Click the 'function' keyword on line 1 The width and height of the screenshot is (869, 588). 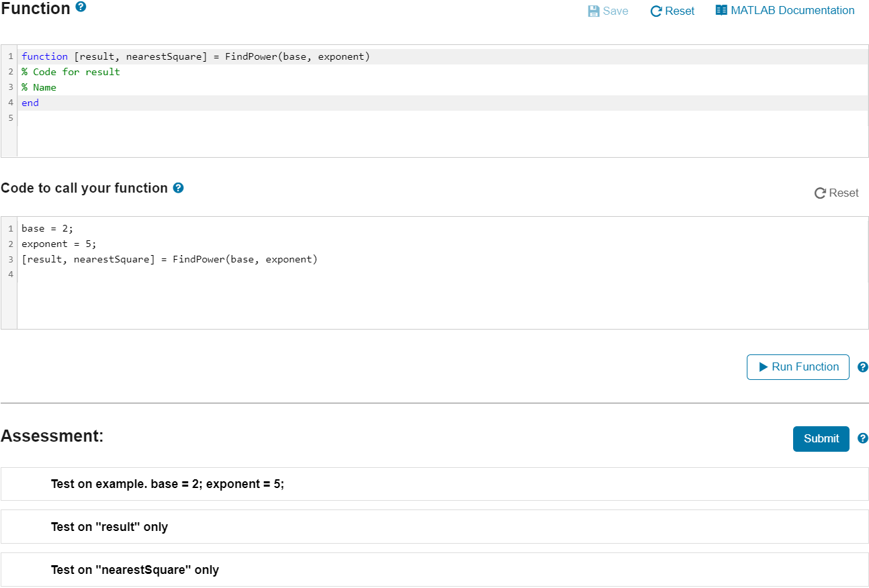pos(44,56)
